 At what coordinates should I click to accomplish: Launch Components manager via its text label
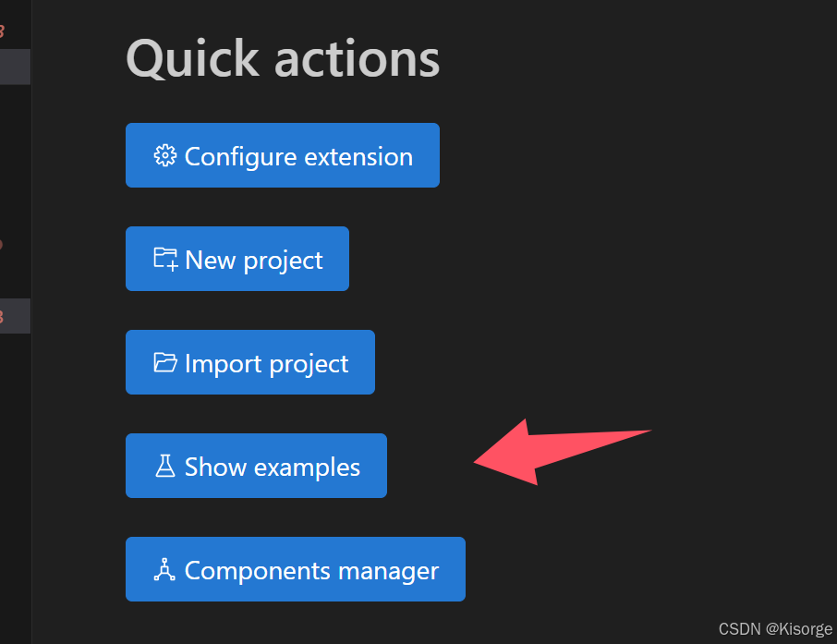(x=311, y=571)
